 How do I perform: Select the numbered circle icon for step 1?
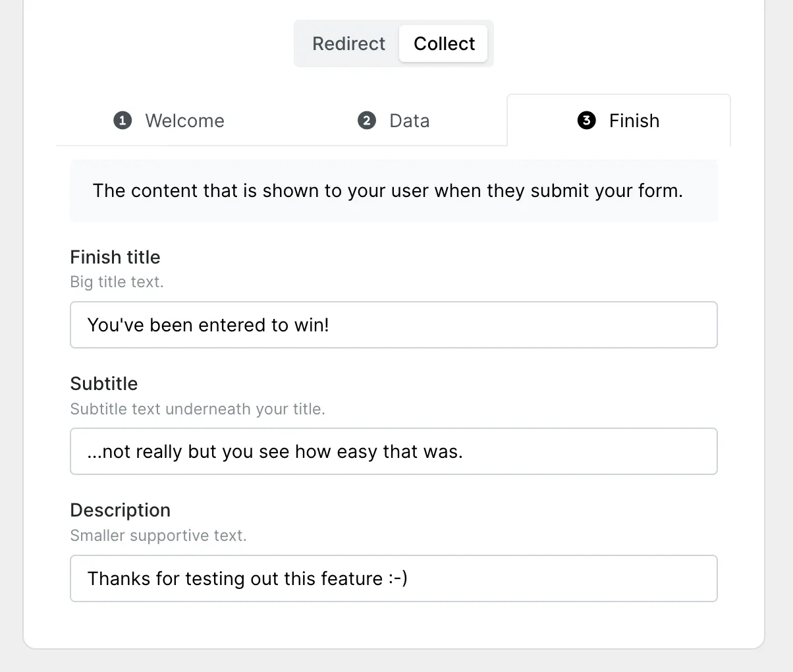[123, 121]
